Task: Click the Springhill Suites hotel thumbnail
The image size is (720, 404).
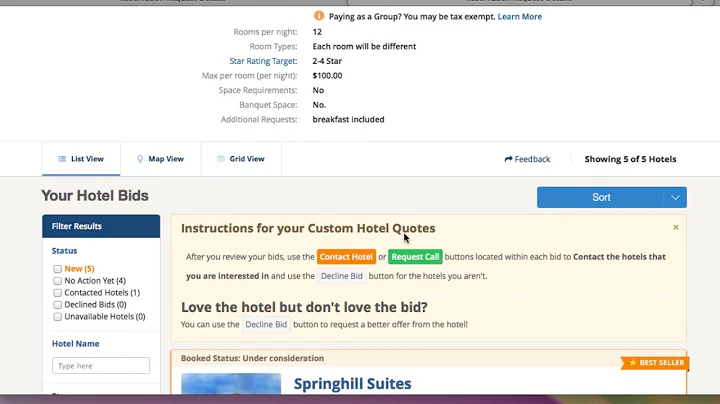Action: point(231,385)
